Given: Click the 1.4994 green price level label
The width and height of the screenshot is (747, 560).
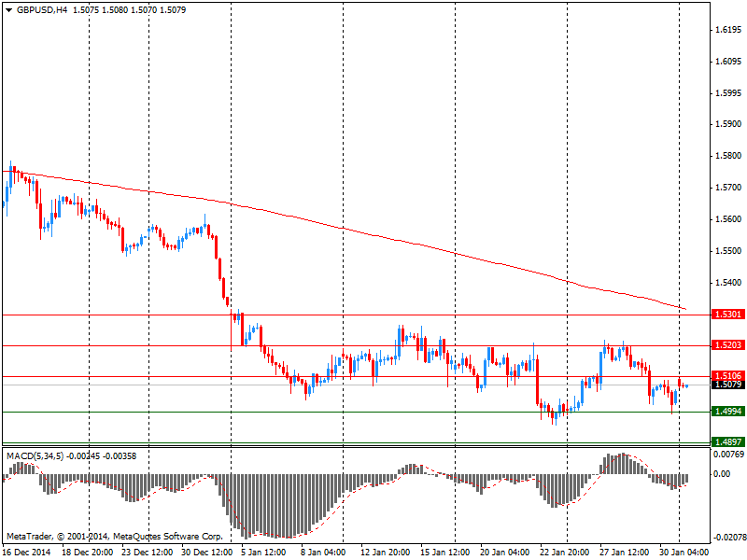Looking at the screenshot, I should [x=728, y=412].
